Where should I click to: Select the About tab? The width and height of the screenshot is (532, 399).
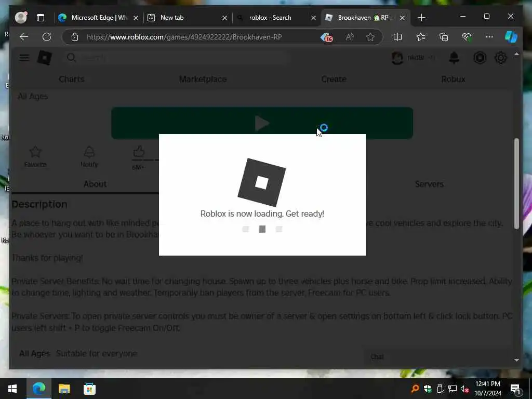point(95,184)
